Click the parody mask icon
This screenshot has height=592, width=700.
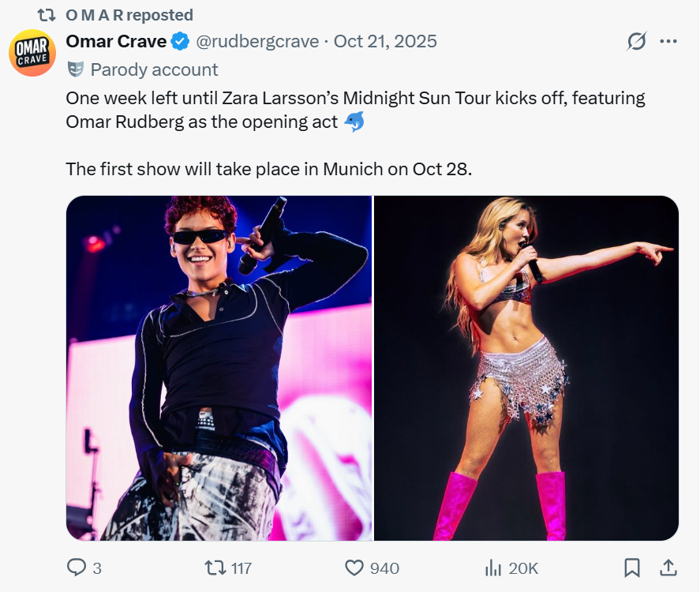click(75, 69)
